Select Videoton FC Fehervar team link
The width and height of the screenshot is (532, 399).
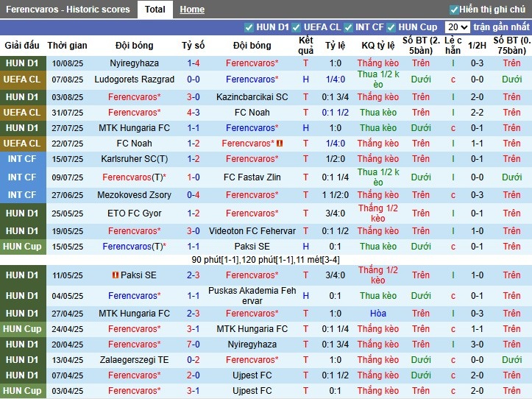tap(252, 231)
